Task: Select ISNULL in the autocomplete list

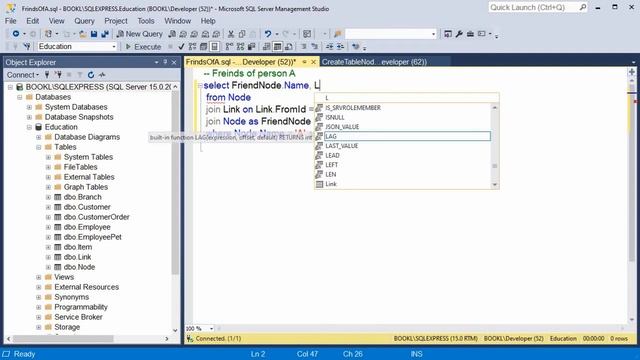Action: (403, 117)
